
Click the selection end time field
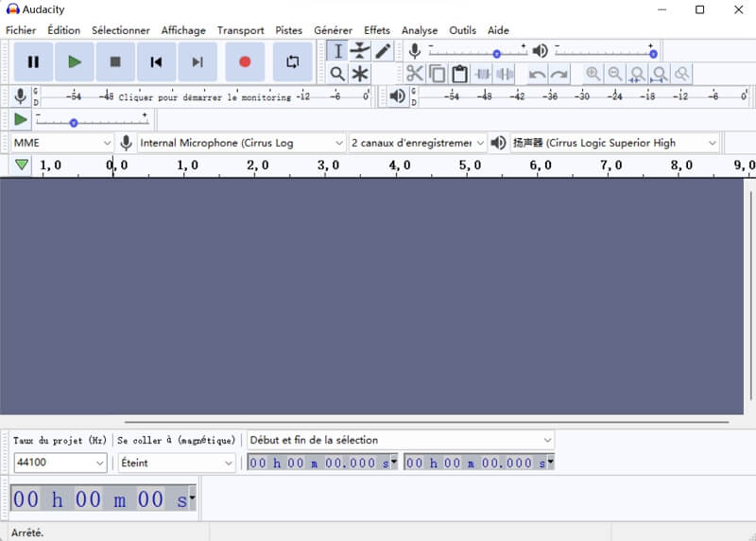click(479, 462)
